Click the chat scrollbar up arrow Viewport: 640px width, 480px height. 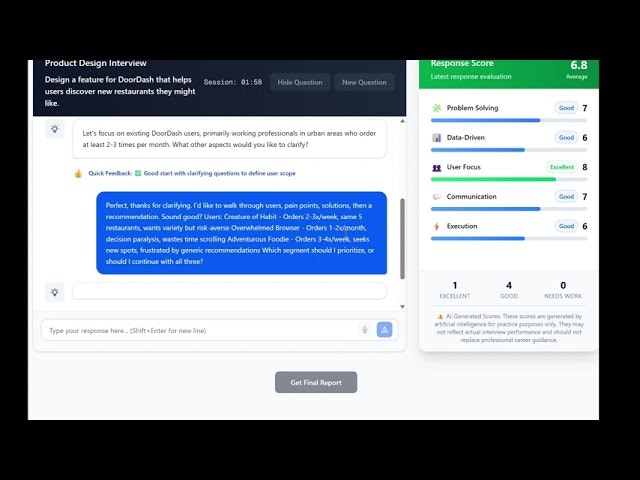[x=402, y=121]
